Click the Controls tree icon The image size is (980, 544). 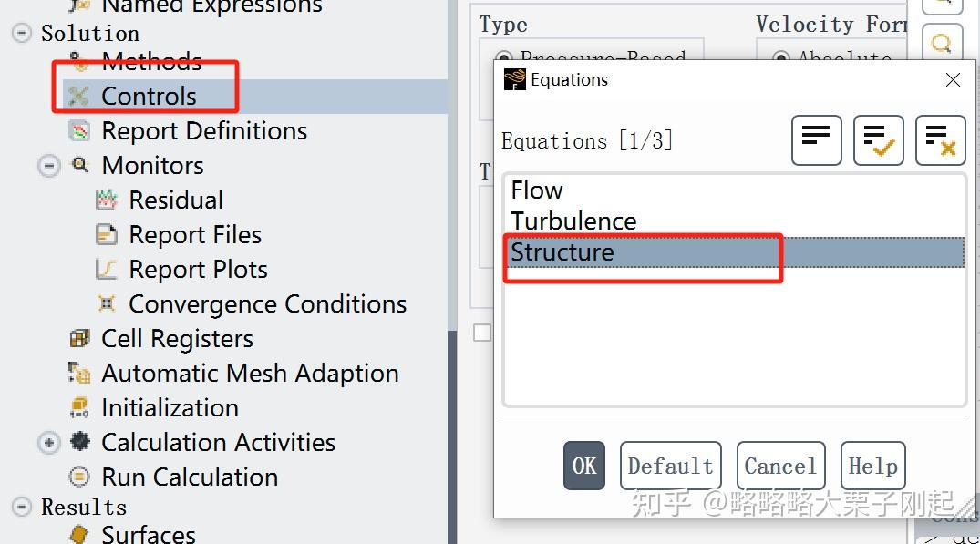(x=79, y=96)
